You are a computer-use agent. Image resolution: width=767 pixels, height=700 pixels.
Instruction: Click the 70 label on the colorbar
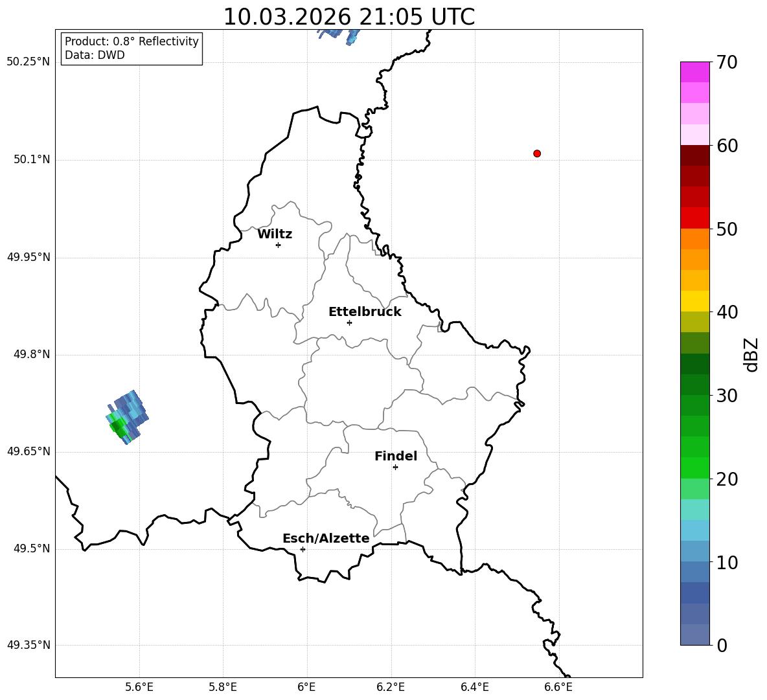point(727,63)
